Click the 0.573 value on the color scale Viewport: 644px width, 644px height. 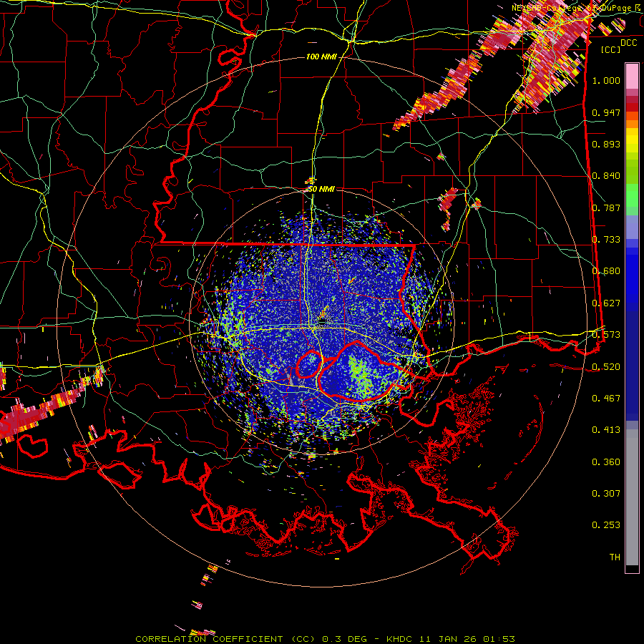coord(606,335)
